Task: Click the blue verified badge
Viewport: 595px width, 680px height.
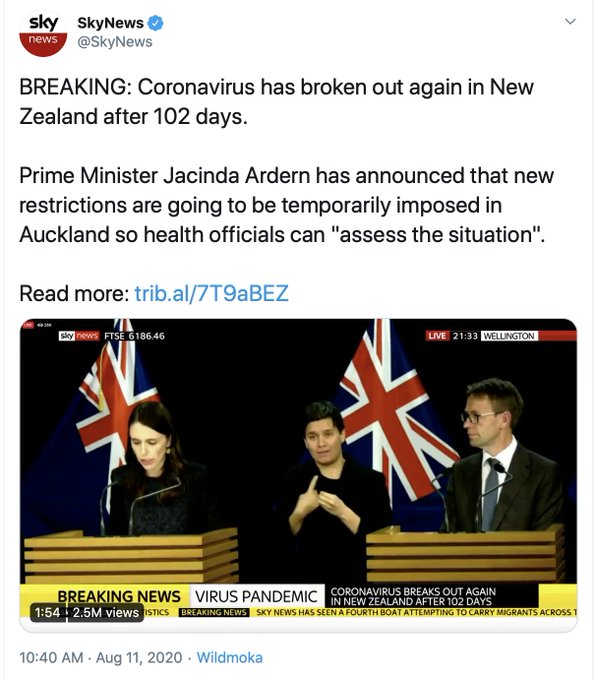Action: 156,23
